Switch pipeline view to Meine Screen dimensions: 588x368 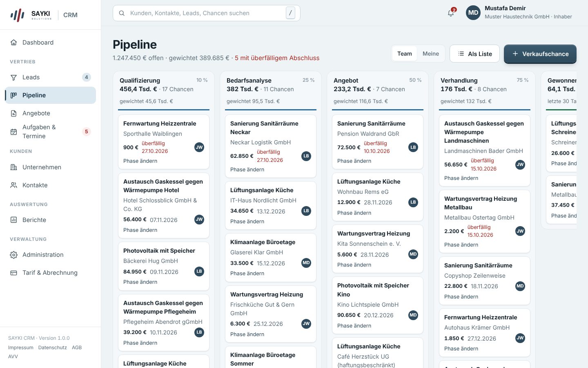[431, 54]
